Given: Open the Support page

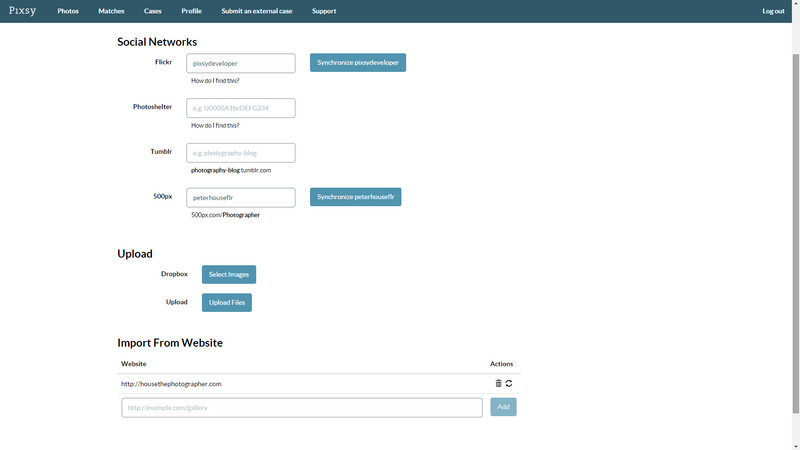Looking at the screenshot, I should pos(324,11).
